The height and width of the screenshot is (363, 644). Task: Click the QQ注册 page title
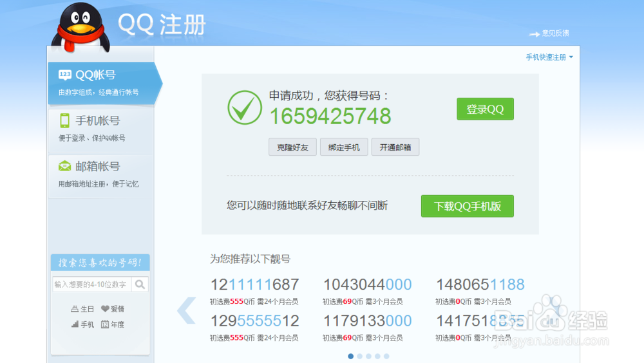pyautogui.click(x=162, y=24)
